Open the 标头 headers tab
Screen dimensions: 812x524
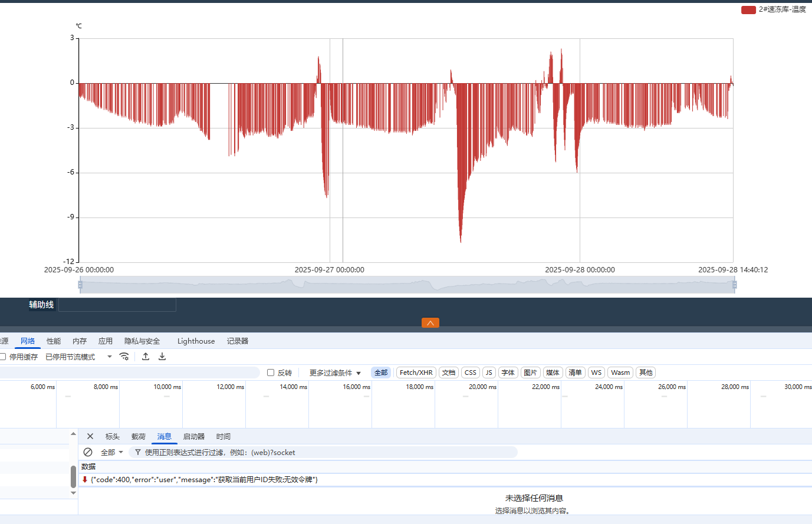[x=112, y=436]
